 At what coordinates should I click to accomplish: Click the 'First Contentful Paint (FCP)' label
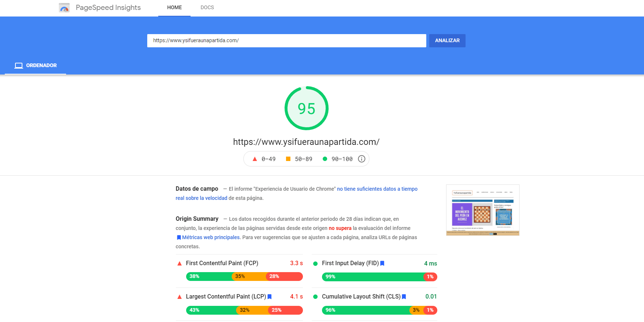click(222, 263)
